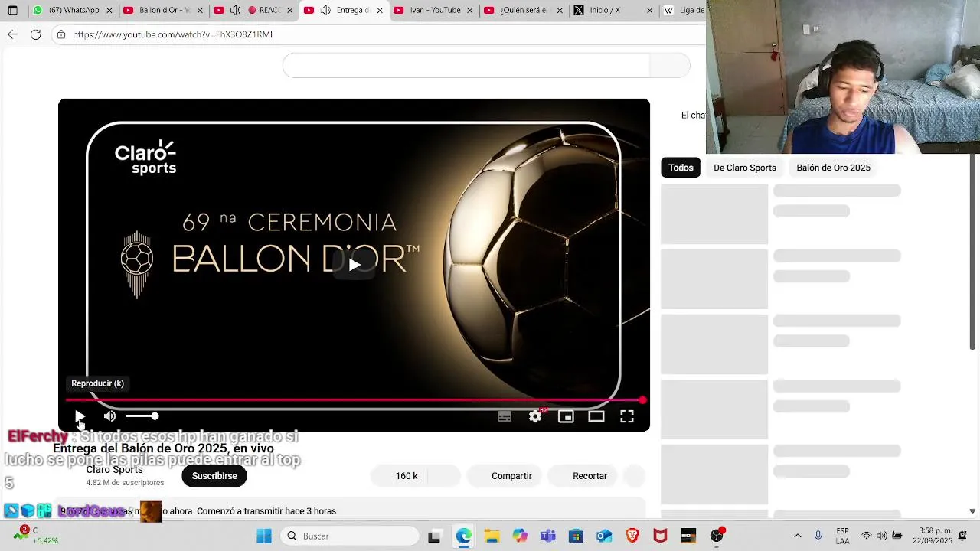Image resolution: width=980 pixels, height=551 pixels.
Task: Open Task View from the taskbar
Action: 434,536
